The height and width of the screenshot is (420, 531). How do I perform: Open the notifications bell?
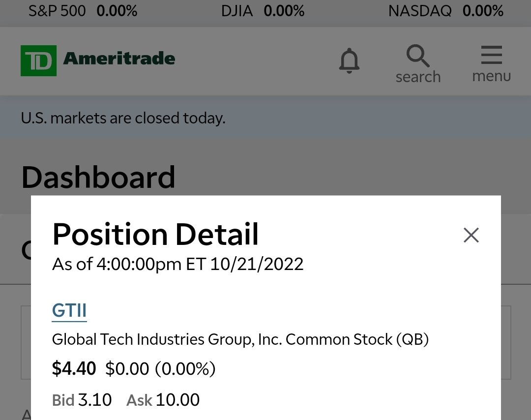coord(349,60)
